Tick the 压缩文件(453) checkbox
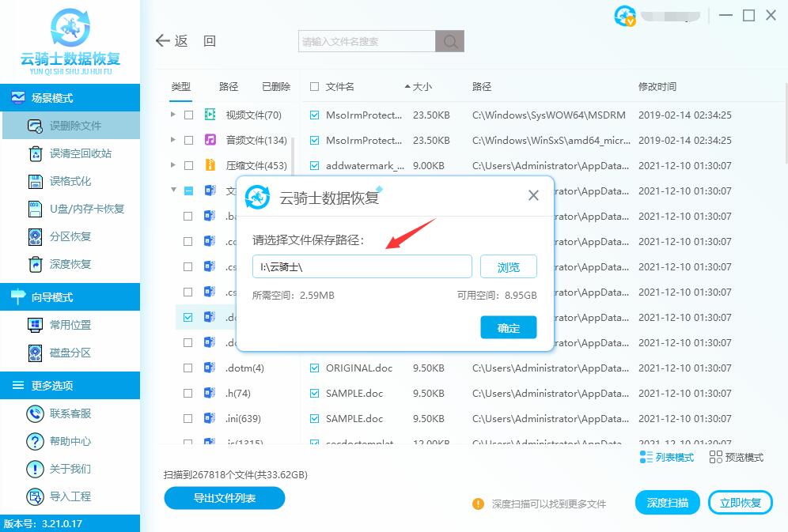 (x=188, y=165)
